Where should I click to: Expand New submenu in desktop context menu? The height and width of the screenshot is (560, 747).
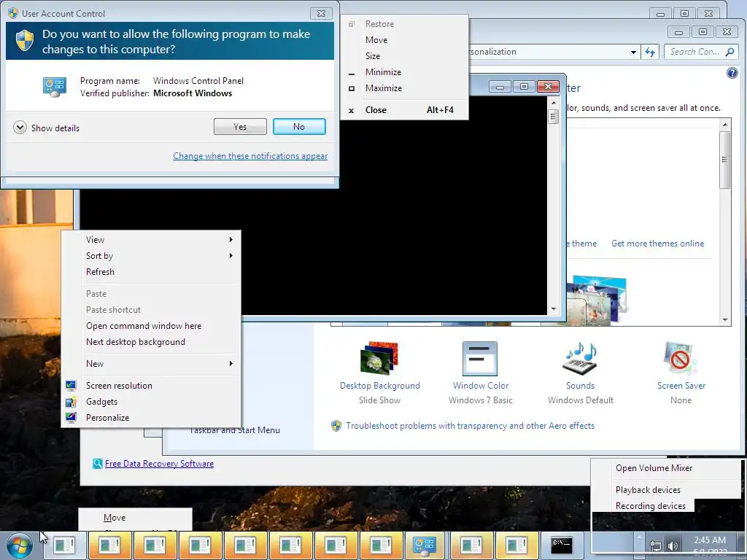151,364
